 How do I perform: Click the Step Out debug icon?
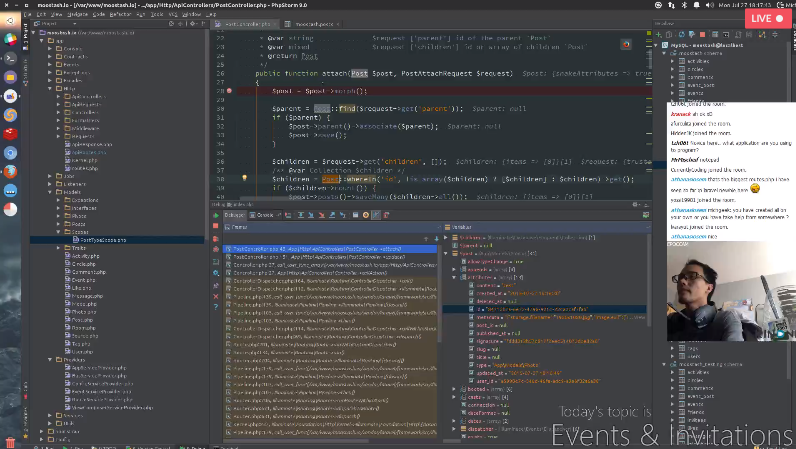[x=332, y=215]
